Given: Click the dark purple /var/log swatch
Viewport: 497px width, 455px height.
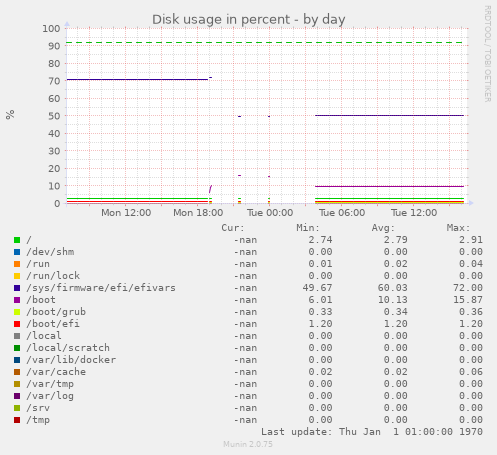Looking at the screenshot, I should tap(17, 396).
